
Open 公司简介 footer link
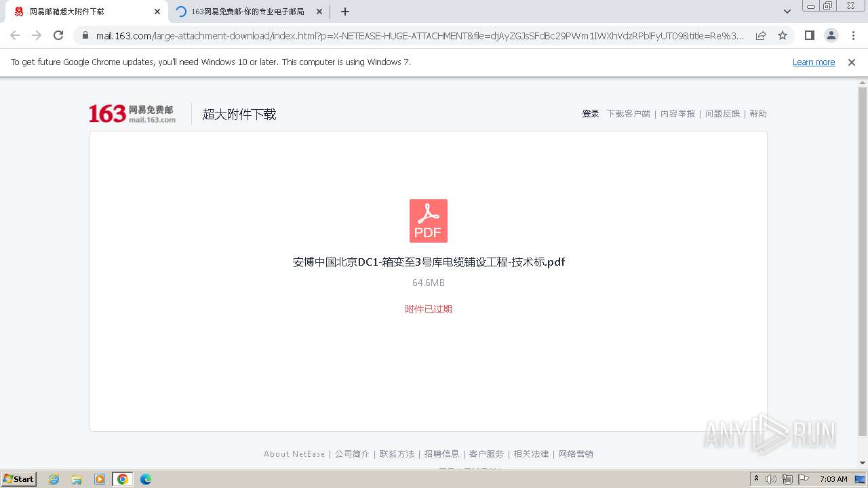click(352, 454)
